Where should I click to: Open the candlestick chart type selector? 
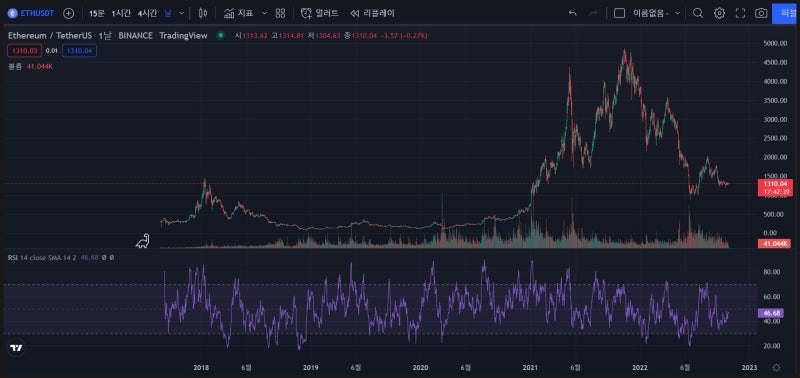pyautogui.click(x=203, y=13)
